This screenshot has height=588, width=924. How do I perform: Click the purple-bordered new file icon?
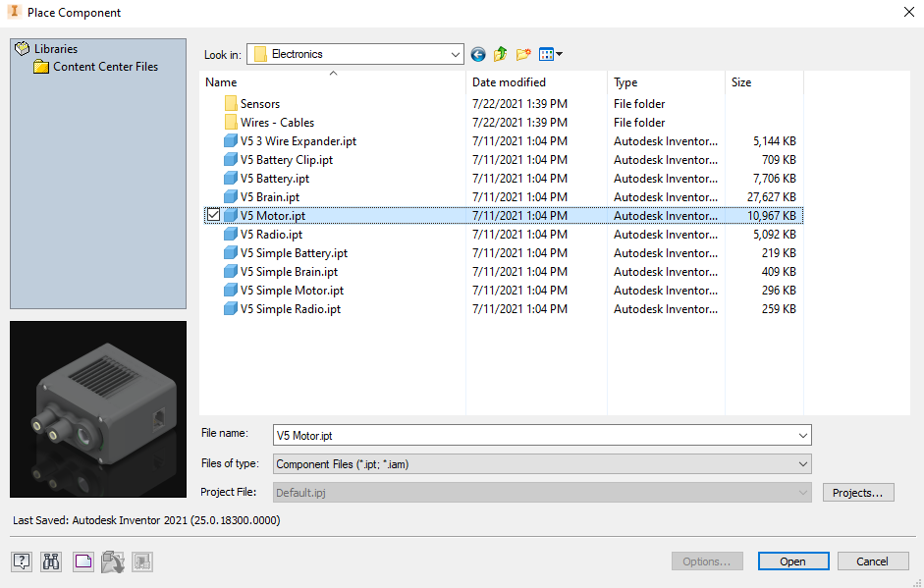83,561
